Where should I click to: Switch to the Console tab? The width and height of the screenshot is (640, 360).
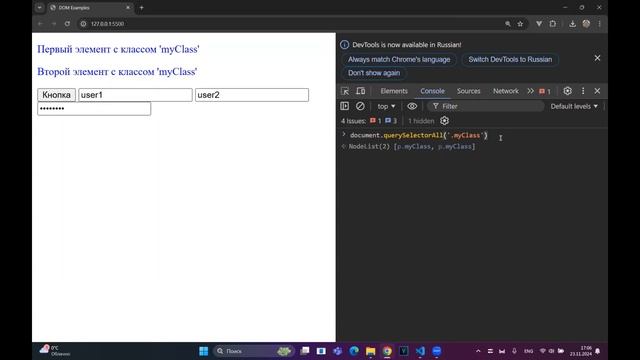[x=432, y=91]
